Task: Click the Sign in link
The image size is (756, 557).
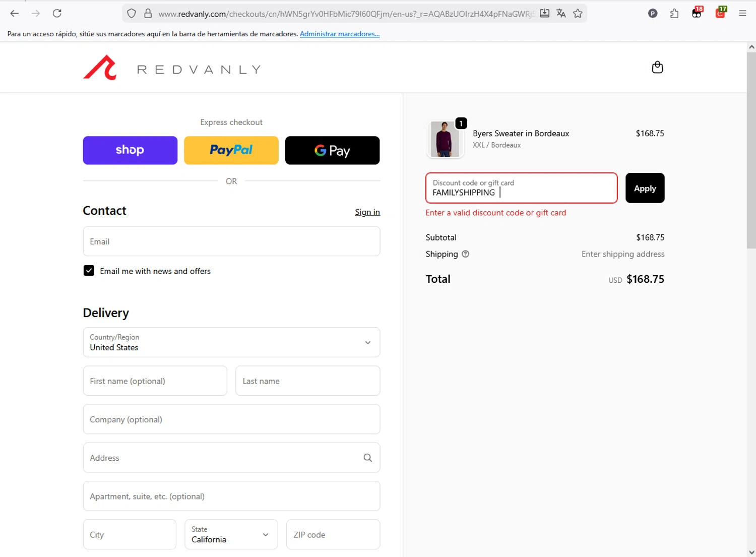Action: pos(367,212)
